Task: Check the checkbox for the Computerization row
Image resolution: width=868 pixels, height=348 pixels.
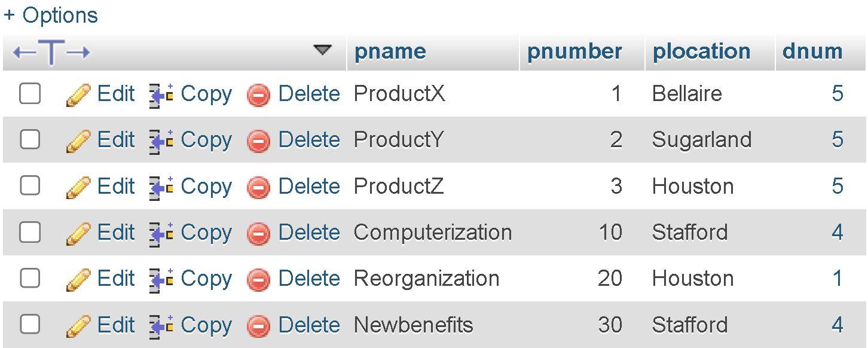Action: coord(30,232)
